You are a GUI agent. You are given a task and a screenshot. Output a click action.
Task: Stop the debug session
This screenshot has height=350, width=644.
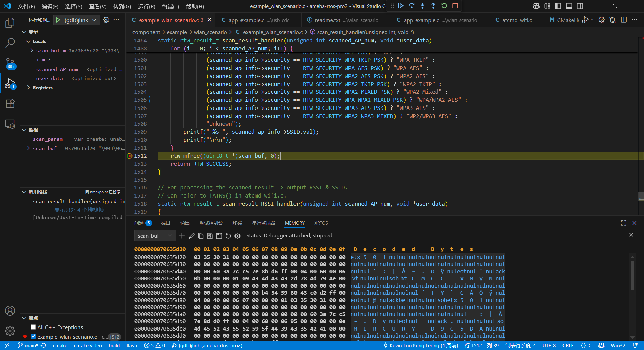coord(455,6)
